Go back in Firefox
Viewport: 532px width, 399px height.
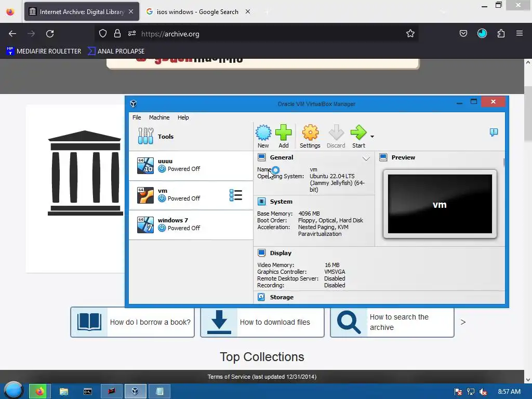pyautogui.click(x=12, y=34)
